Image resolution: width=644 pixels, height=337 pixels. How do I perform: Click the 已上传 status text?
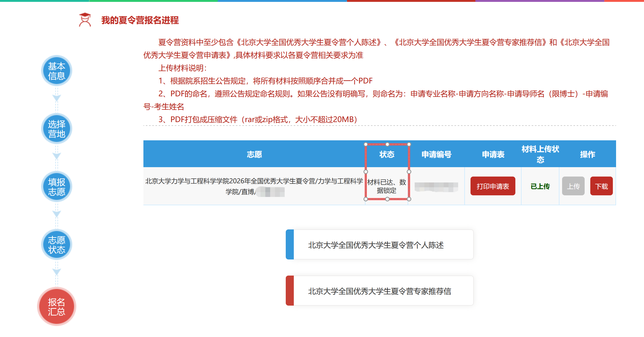[x=540, y=186]
